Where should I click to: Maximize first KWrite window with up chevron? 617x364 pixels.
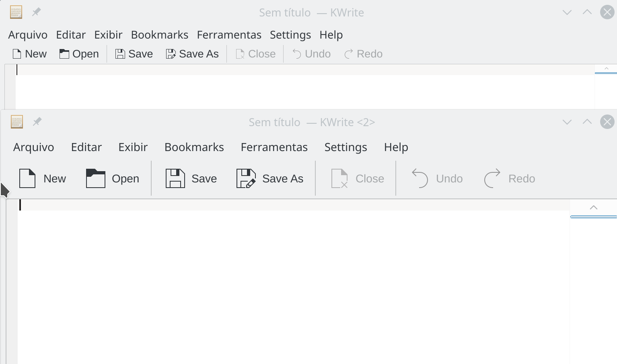587,12
